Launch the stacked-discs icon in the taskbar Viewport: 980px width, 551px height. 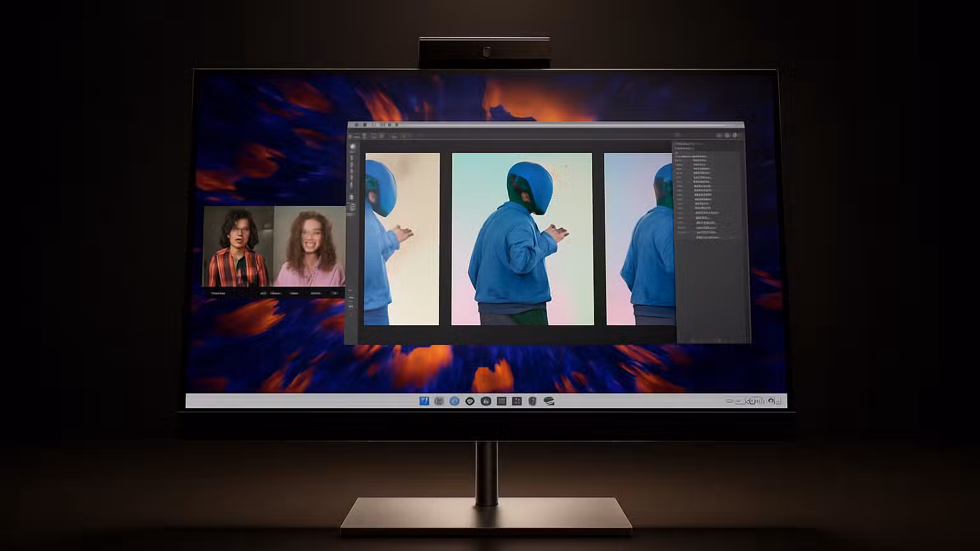(549, 401)
